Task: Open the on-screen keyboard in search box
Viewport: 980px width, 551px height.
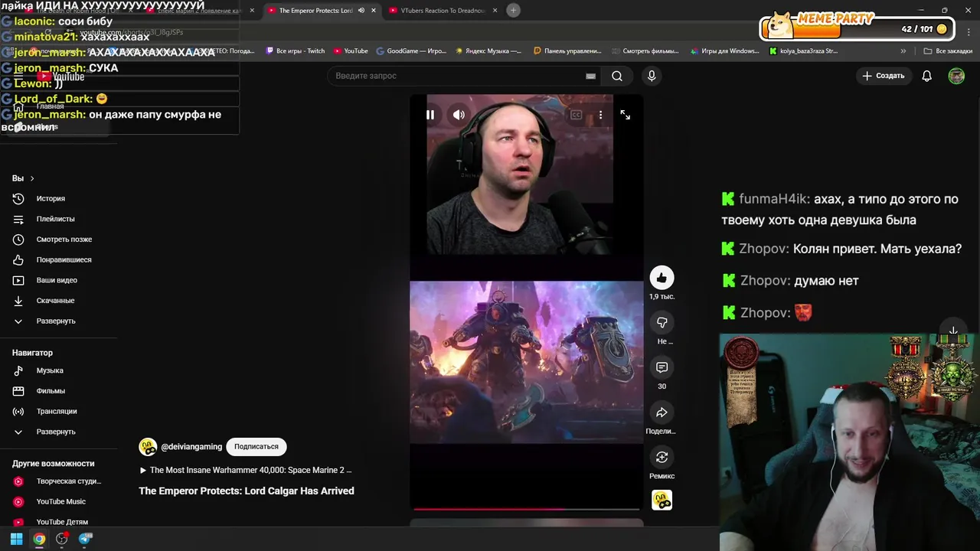Action: 590,76
